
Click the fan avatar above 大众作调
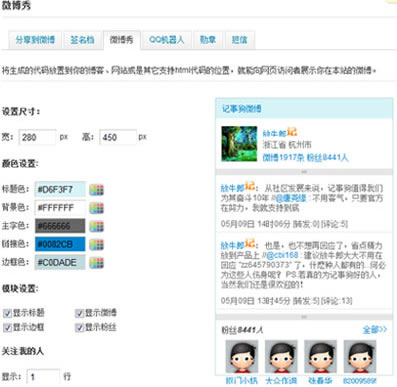tap(281, 357)
